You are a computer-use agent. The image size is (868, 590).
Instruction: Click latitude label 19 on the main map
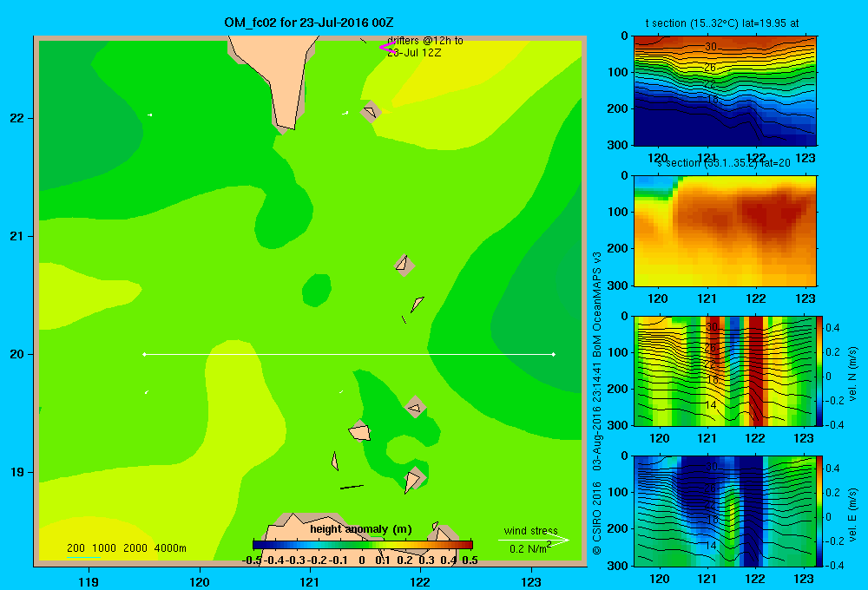tap(17, 472)
